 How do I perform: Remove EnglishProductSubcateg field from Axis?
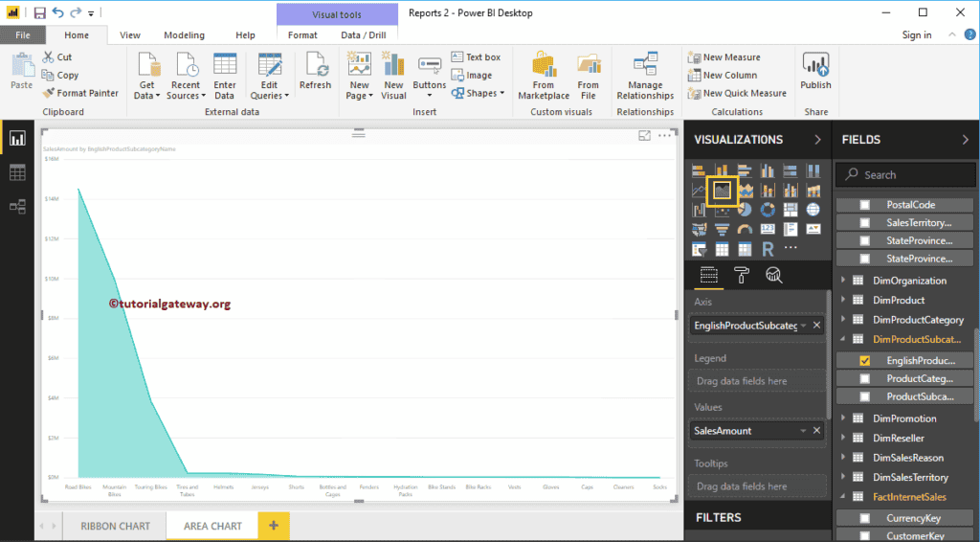(x=816, y=325)
